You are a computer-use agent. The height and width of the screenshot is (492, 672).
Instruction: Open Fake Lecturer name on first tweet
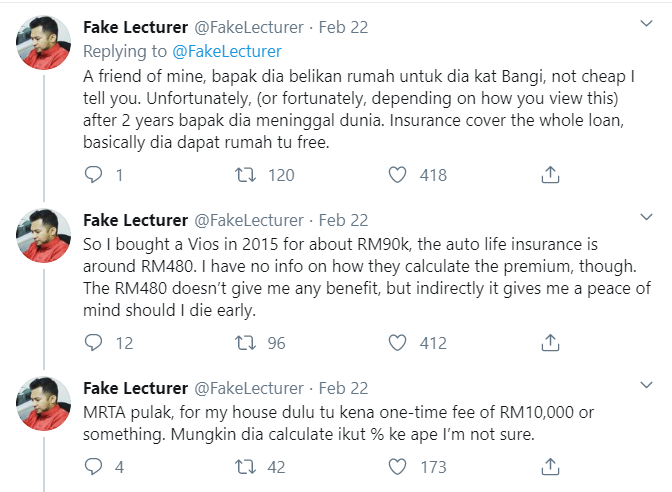coord(135,25)
